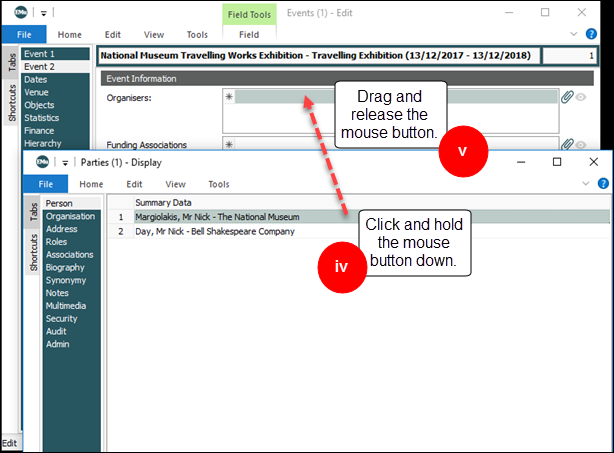The width and height of the screenshot is (614, 453).
Task: Open quick access dropdown in Events title bar
Action: click(x=42, y=14)
